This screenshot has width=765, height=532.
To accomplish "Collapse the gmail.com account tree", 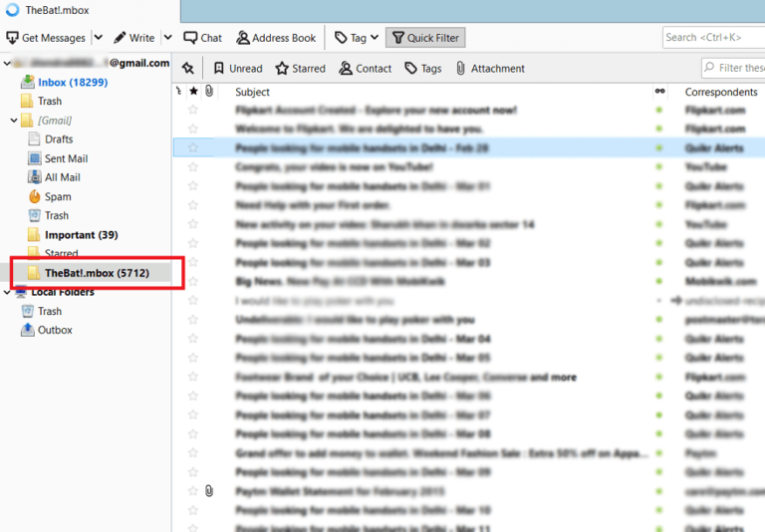I will pos(7,63).
